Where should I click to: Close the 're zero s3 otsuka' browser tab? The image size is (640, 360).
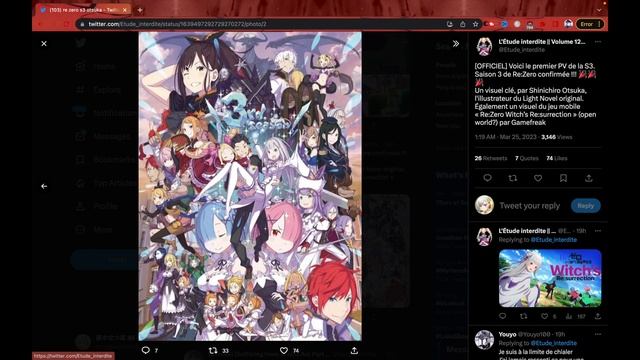click(125, 10)
